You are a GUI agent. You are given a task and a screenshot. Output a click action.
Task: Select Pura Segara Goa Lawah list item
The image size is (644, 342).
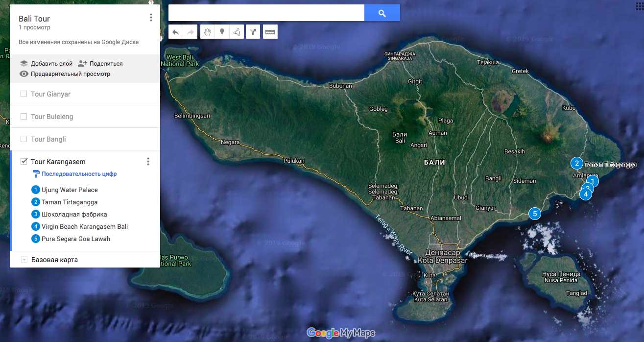[x=75, y=239]
